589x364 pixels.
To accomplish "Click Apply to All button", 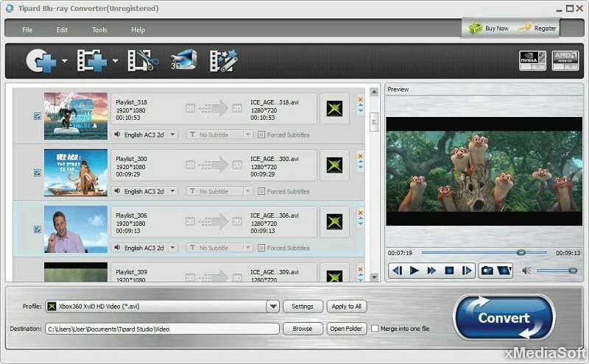I will click(346, 306).
